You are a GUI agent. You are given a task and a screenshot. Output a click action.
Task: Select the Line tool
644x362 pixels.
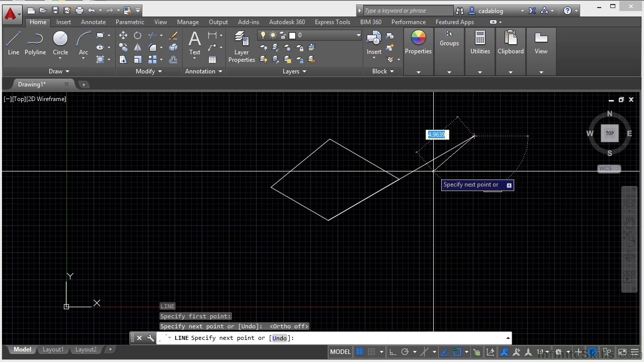pos(14,43)
